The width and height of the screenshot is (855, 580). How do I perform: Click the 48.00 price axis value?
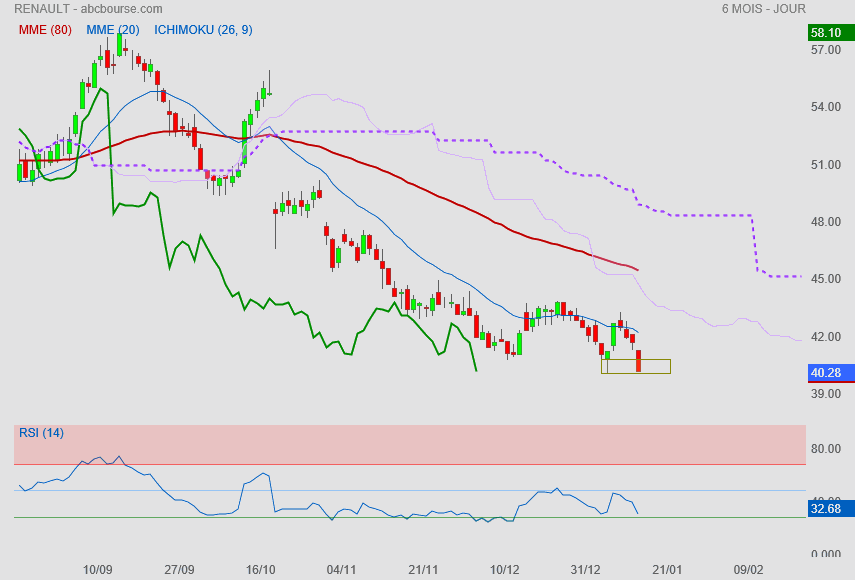(x=826, y=222)
